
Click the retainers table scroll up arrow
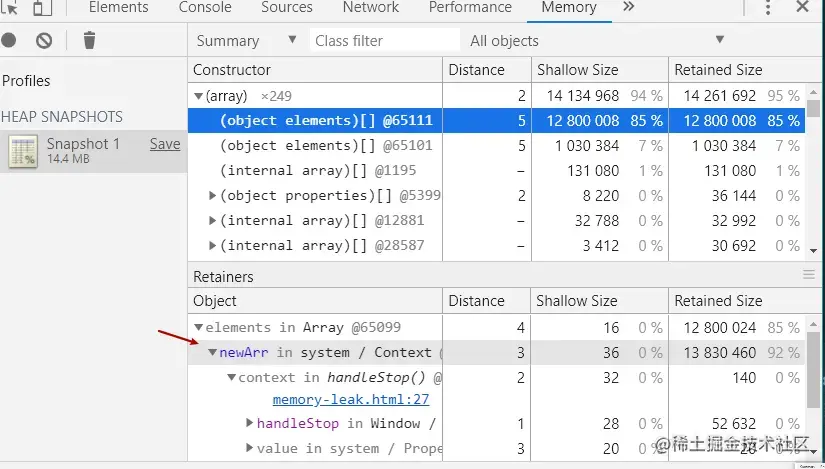click(x=814, y=323)
